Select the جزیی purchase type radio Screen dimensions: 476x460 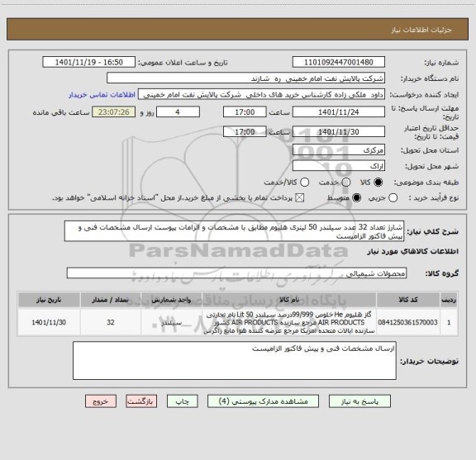point(393,198)
